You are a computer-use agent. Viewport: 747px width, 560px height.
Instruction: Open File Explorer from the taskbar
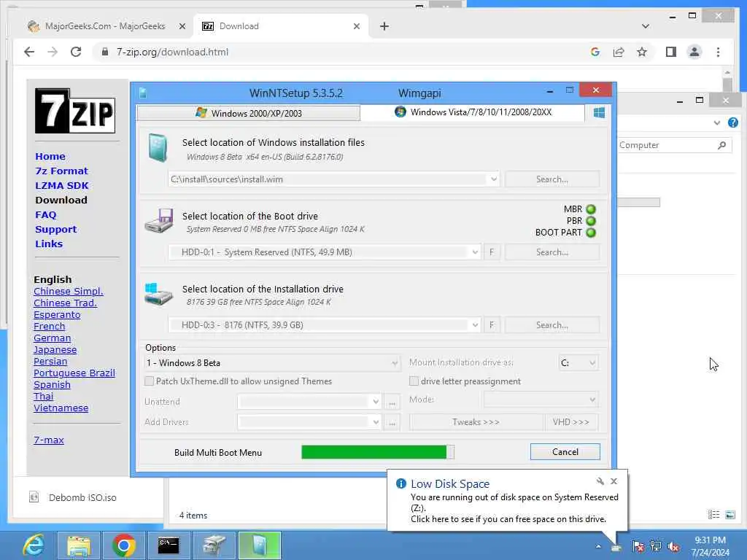coord(79,545)
